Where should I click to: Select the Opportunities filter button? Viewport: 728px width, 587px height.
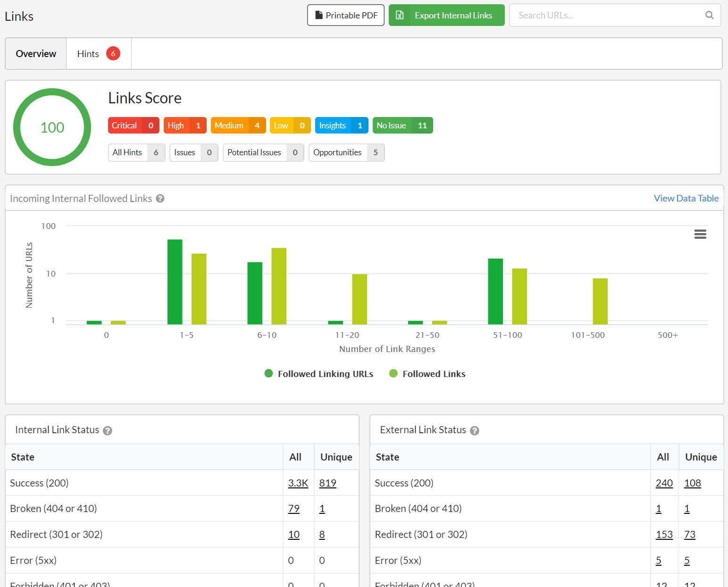(346, 152)
